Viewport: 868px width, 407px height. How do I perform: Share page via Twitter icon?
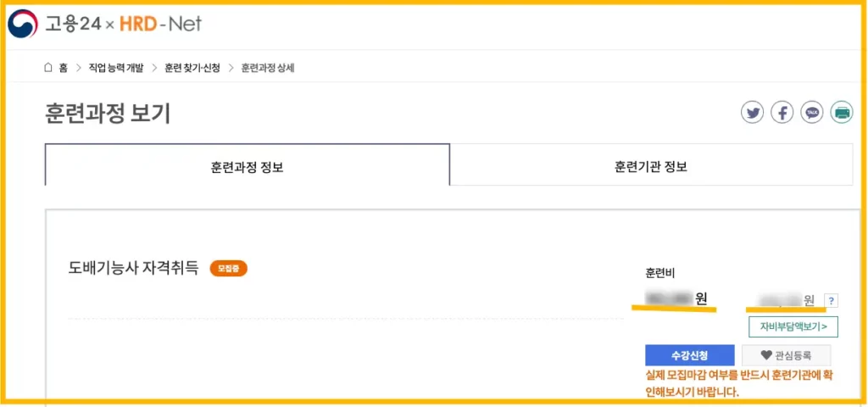[x=753, y=113]
